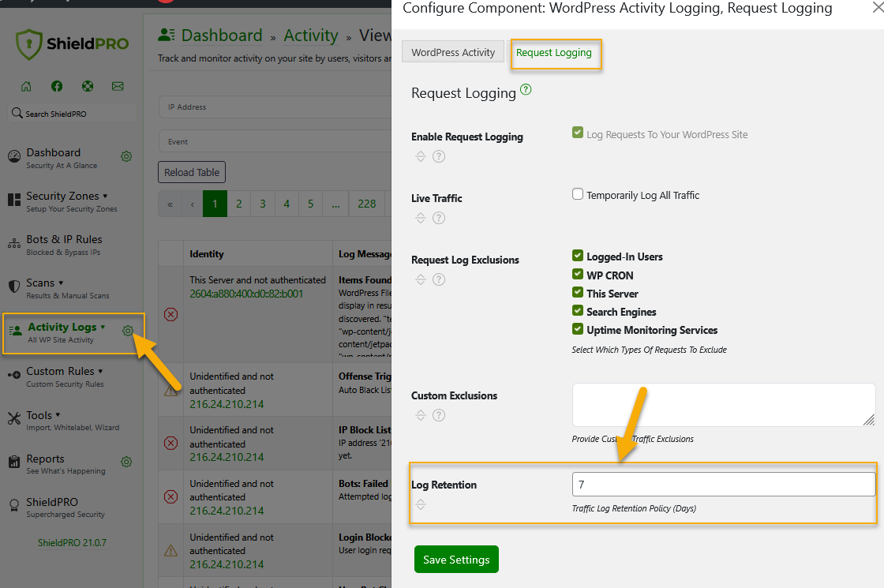Switch to WordPress Activity tab
The width and height of the screenshot is (884, 588).
(453, 52)
